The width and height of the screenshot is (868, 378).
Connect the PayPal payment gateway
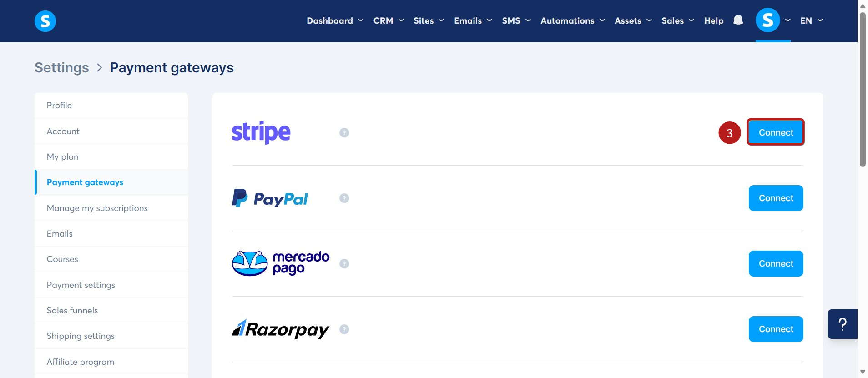[x=776, y=198]
